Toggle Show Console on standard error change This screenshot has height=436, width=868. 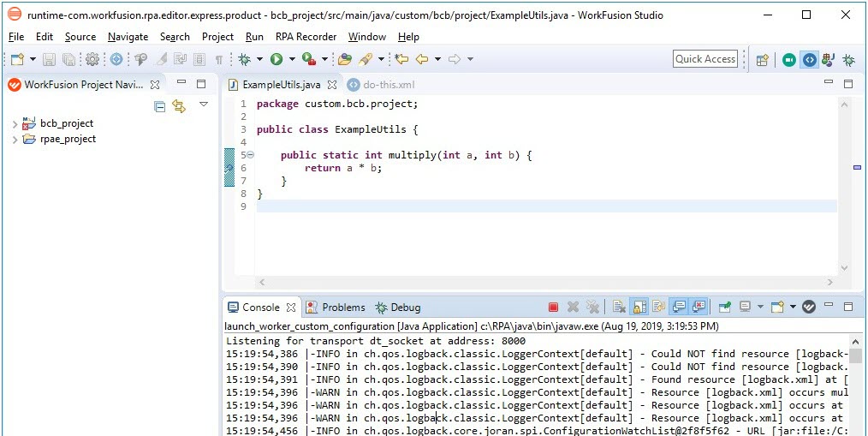coord(698,307)
